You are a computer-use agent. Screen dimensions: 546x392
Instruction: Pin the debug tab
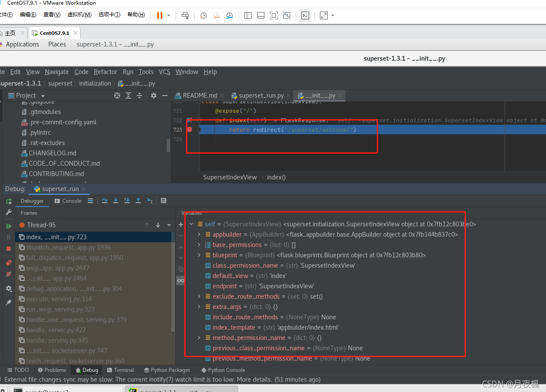coord(9,302)
